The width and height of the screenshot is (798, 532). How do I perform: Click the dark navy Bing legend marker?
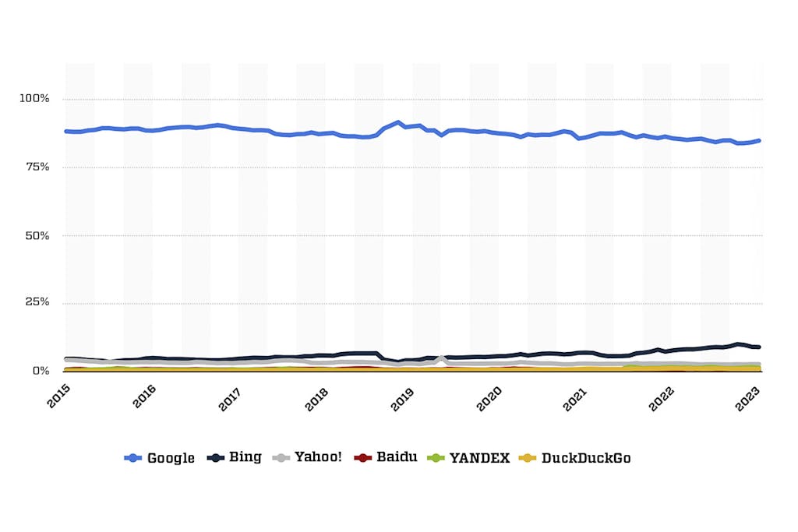[216, 458]
